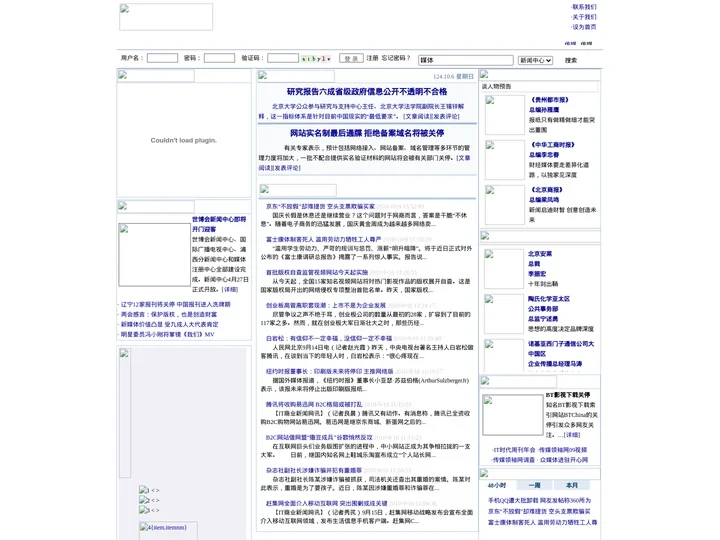Click 发表评论 under the first headline

[x=445, y=117]
